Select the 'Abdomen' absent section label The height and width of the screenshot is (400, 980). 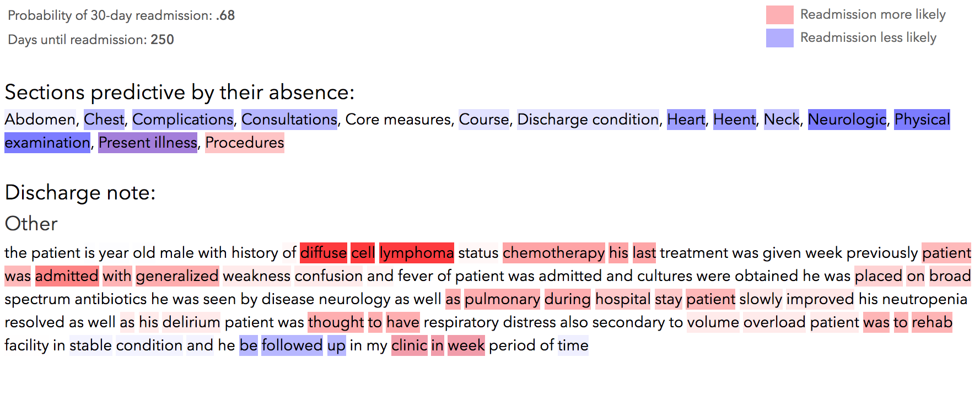(x=40, y=120)
